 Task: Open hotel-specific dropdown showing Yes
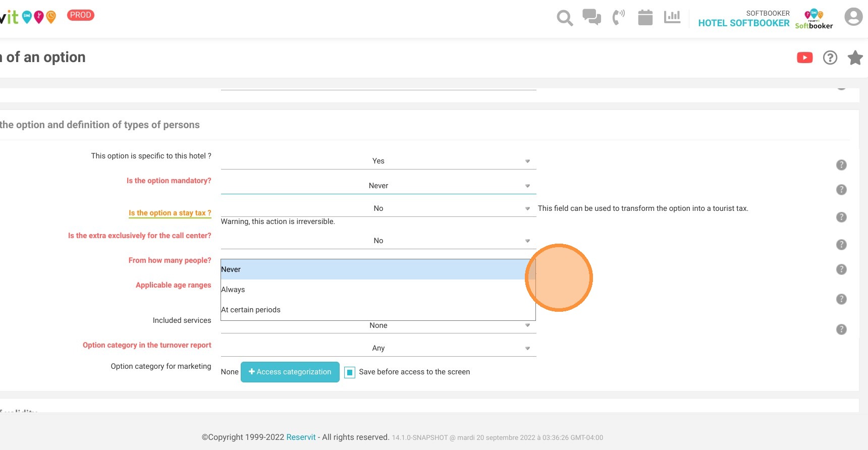click(378, 161)
